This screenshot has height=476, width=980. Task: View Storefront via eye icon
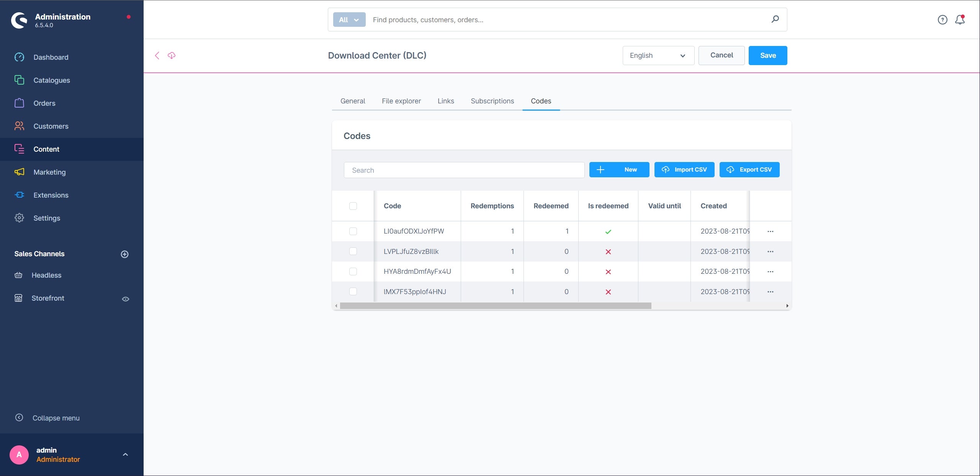pos(125,299)
